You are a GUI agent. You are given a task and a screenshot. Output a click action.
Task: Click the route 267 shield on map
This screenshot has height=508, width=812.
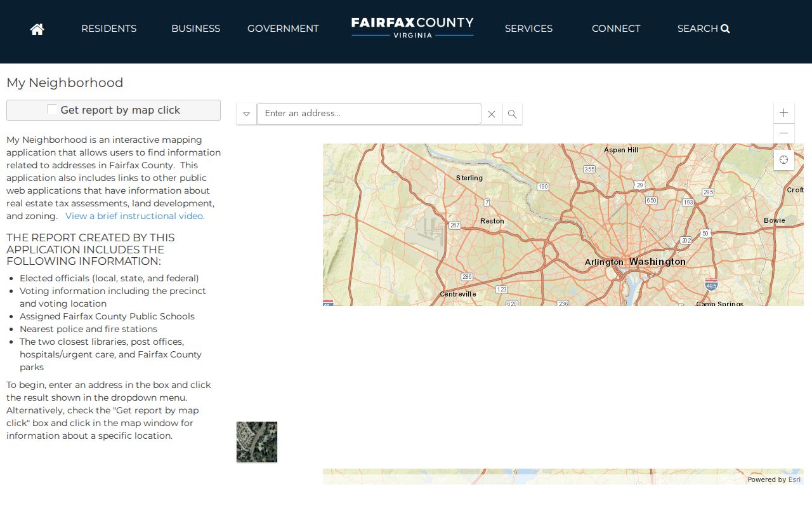pos(455,225)
